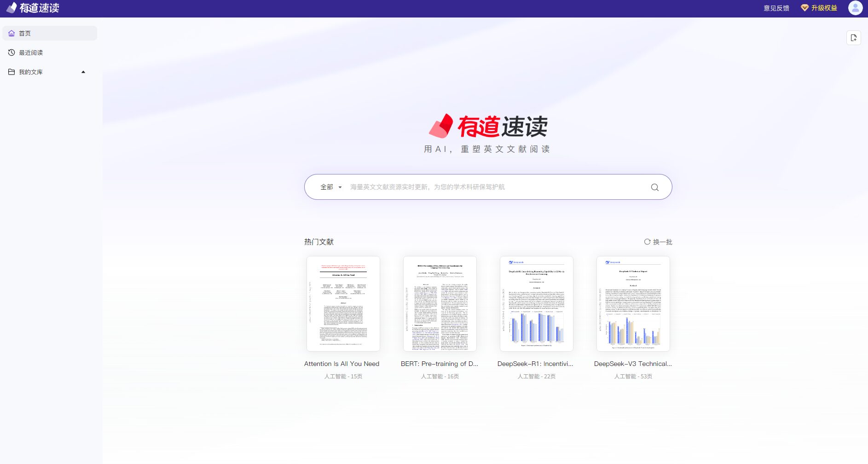
Task: Click the import document icon
Action: (853, 38)
